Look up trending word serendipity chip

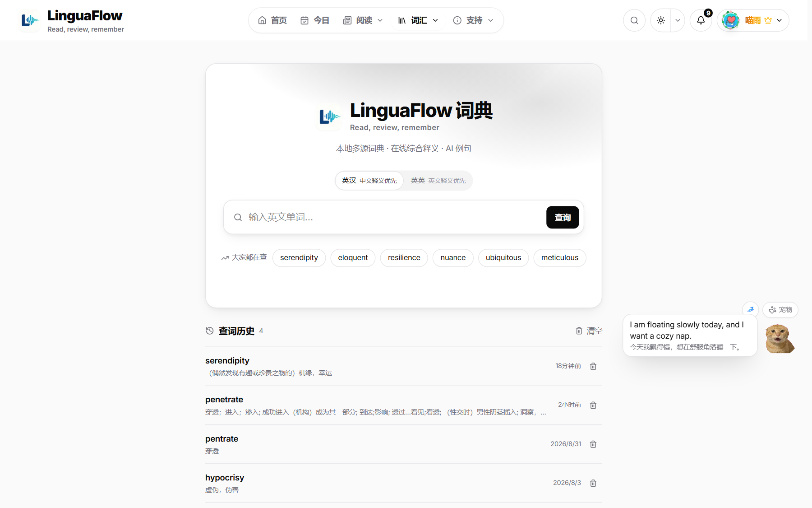pyautogui.click(x=299, y=258)
